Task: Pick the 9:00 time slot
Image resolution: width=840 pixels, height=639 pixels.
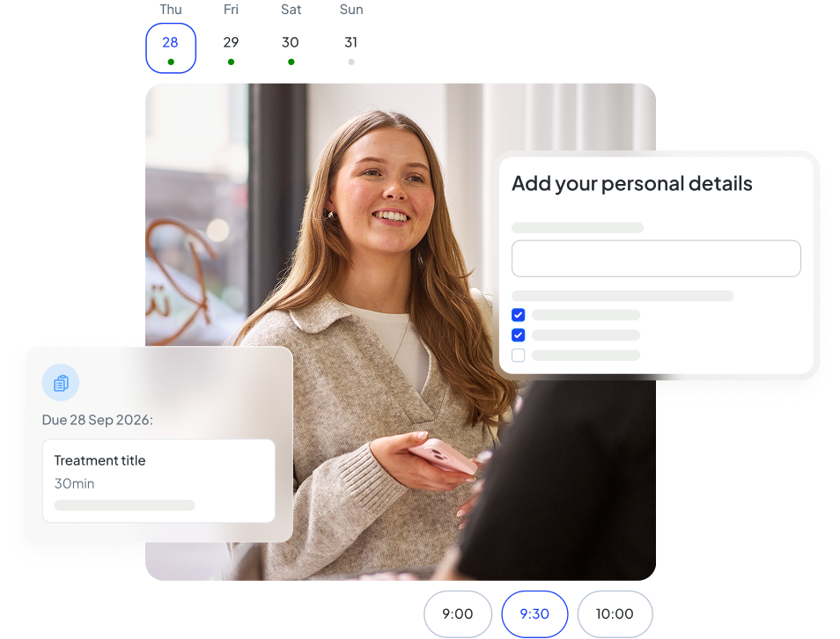Action: (457, 613)
